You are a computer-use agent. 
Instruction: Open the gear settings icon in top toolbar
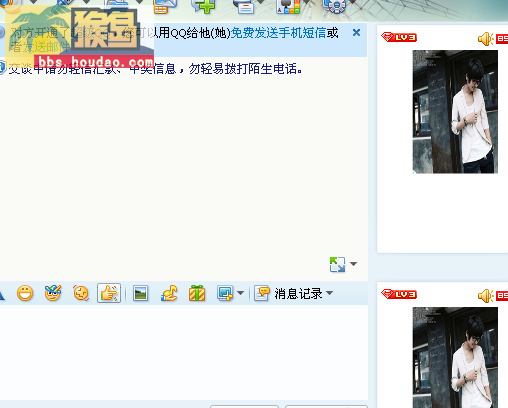(x=335, y=7)
